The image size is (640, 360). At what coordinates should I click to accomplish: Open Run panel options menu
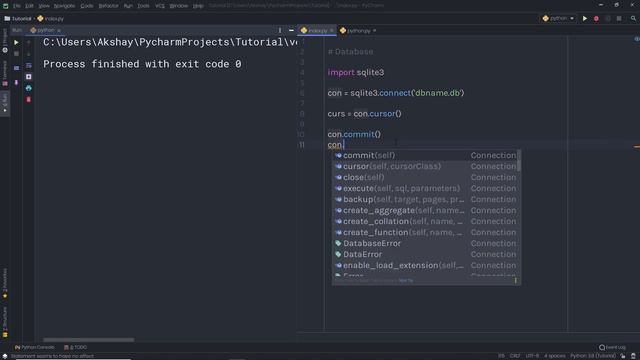click(280, 30)
